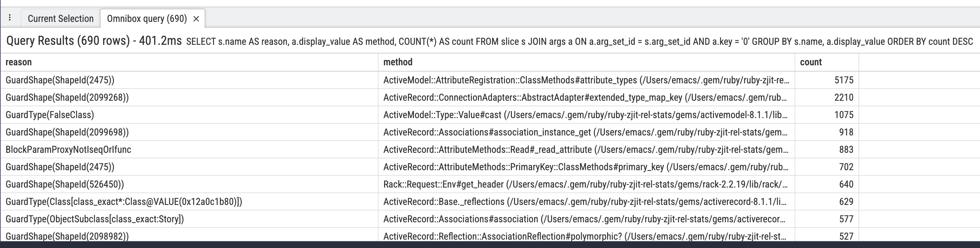Click the count value 2210

pos(844,97)
